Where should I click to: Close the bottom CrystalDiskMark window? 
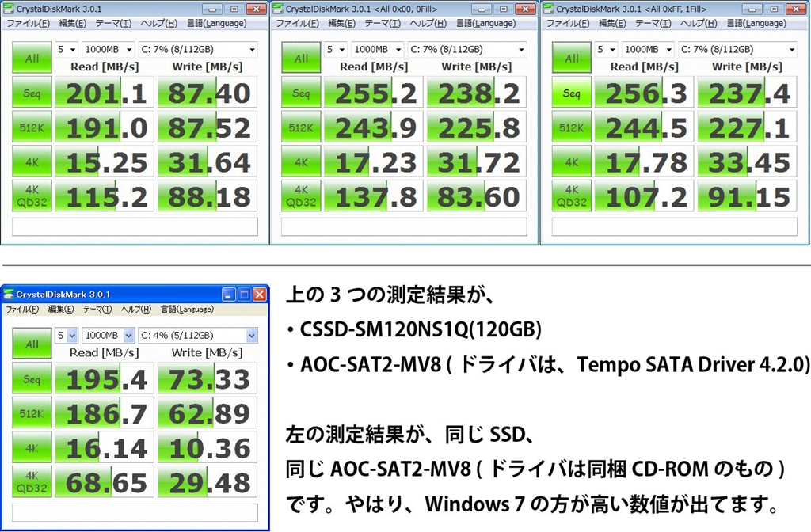tap(259, 294)
